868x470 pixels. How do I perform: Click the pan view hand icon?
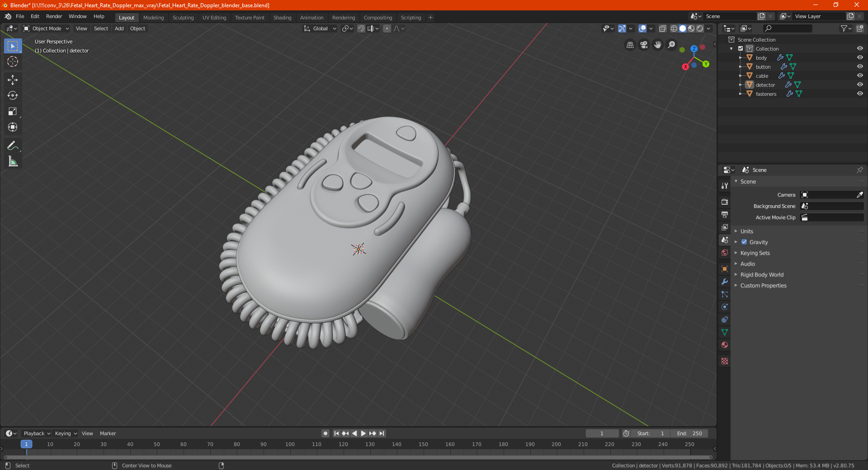tap(658, 45)
